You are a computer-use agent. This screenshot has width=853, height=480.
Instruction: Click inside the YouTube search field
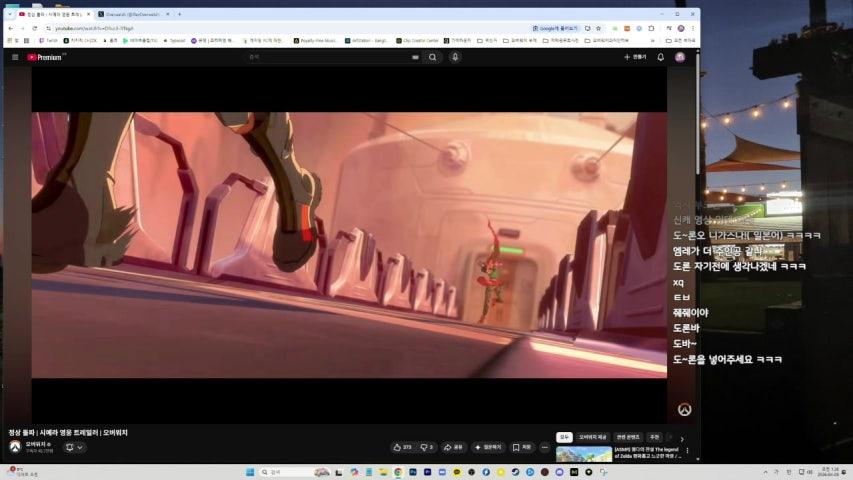point(330,57)
